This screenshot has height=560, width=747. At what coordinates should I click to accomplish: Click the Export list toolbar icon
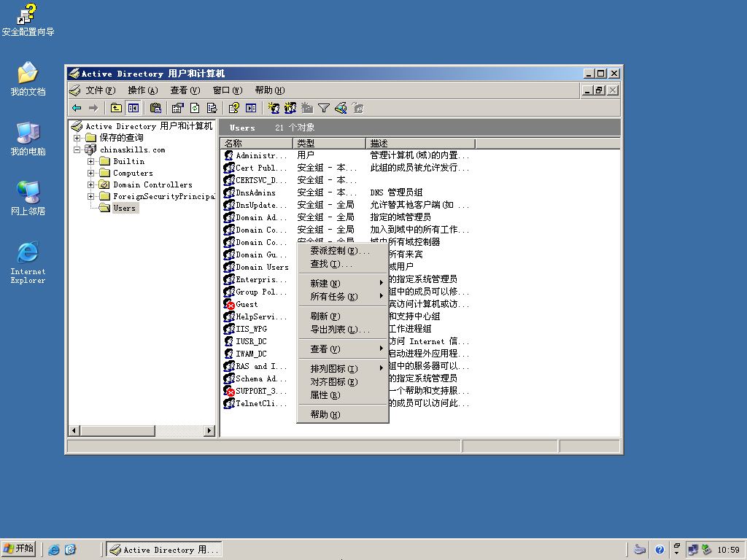(212, 108)
